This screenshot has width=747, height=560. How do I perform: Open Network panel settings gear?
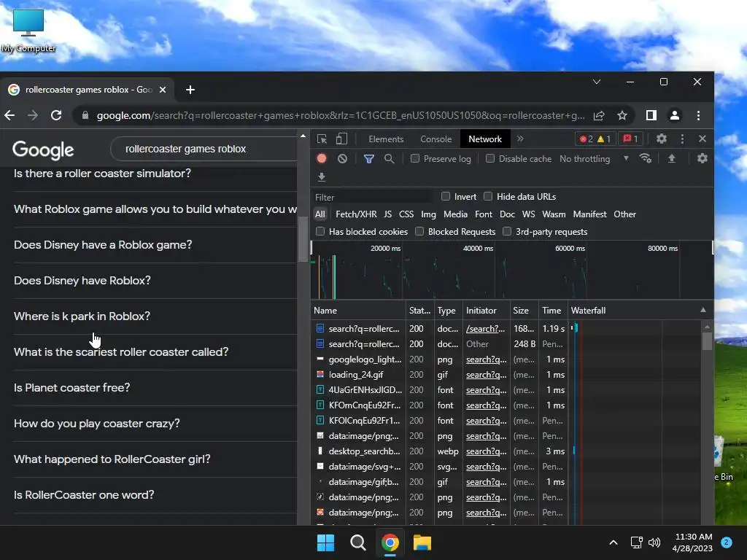[x=703, y=158]
